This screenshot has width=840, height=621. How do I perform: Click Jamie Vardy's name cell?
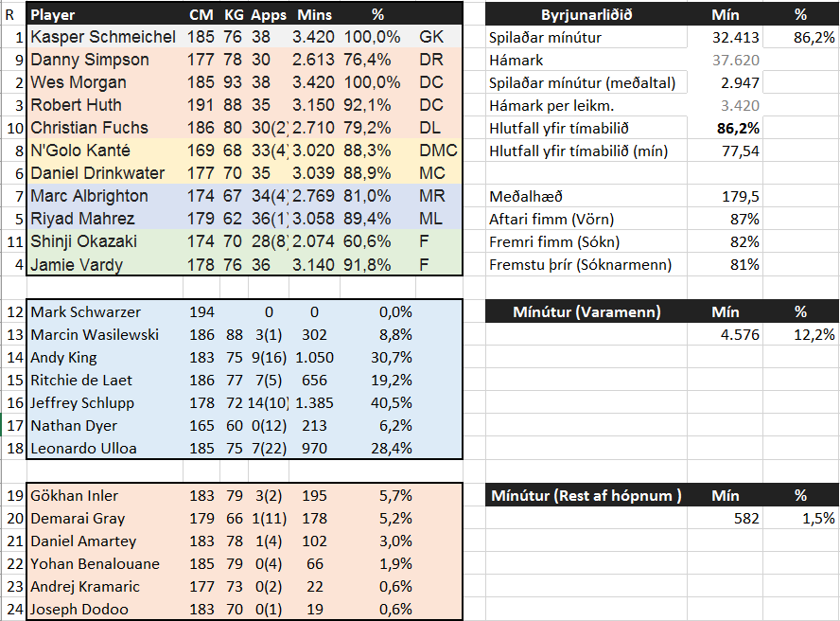click(x=77, y=264)
